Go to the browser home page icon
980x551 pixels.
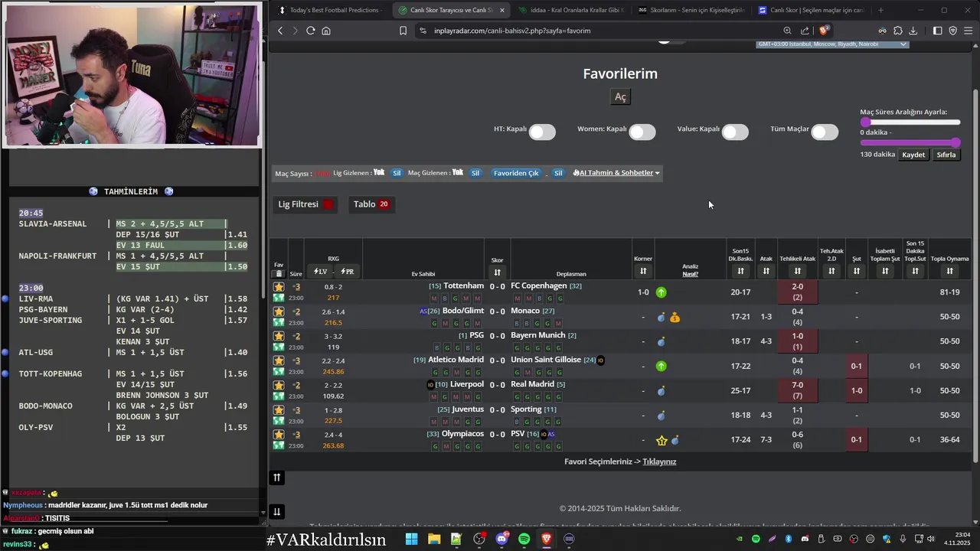tap(326, 31)
